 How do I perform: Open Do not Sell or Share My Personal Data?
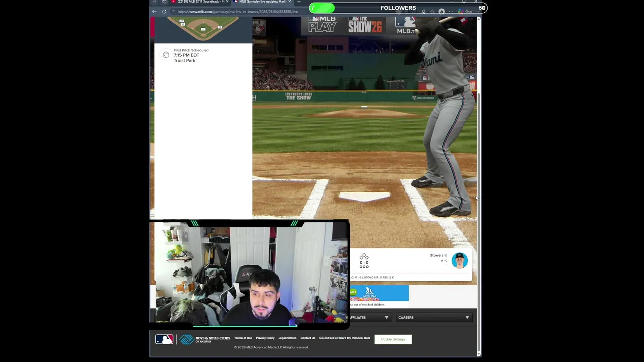[x=345, y=338]
